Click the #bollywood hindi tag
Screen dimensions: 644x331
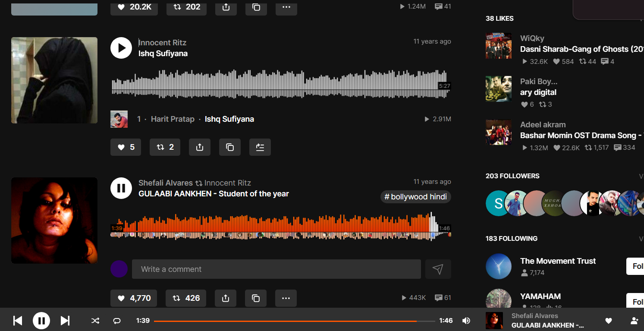point(416,197)
